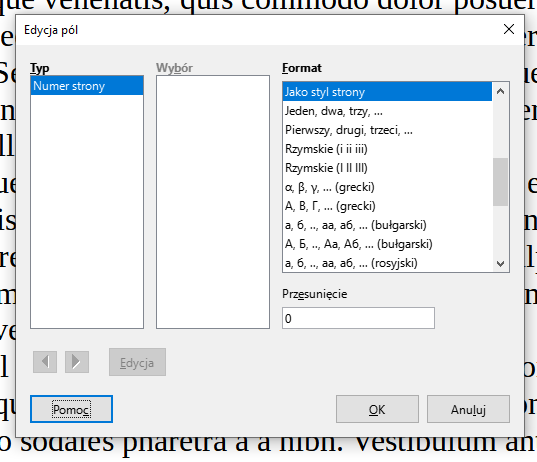Go to previous field with left arrow

tap(45, 362)
